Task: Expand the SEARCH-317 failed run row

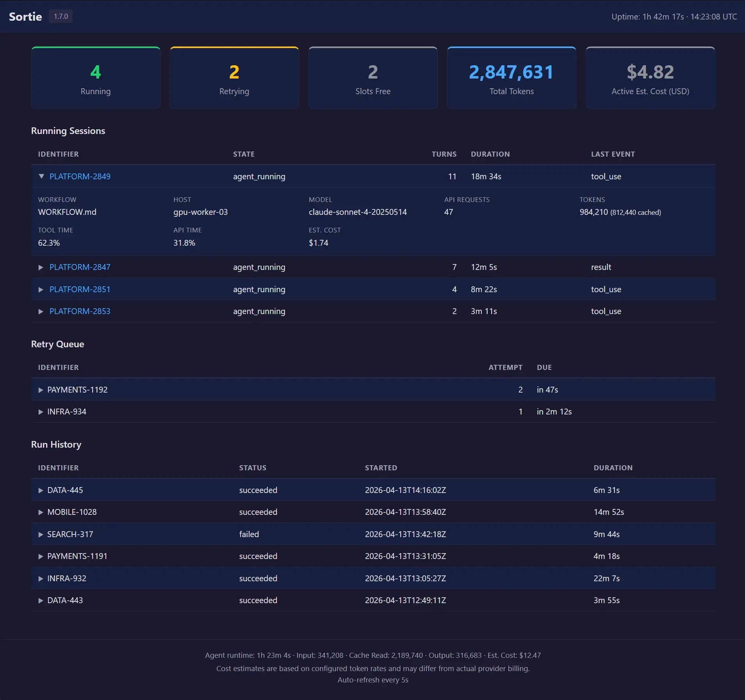Action: tap(41, 535)
